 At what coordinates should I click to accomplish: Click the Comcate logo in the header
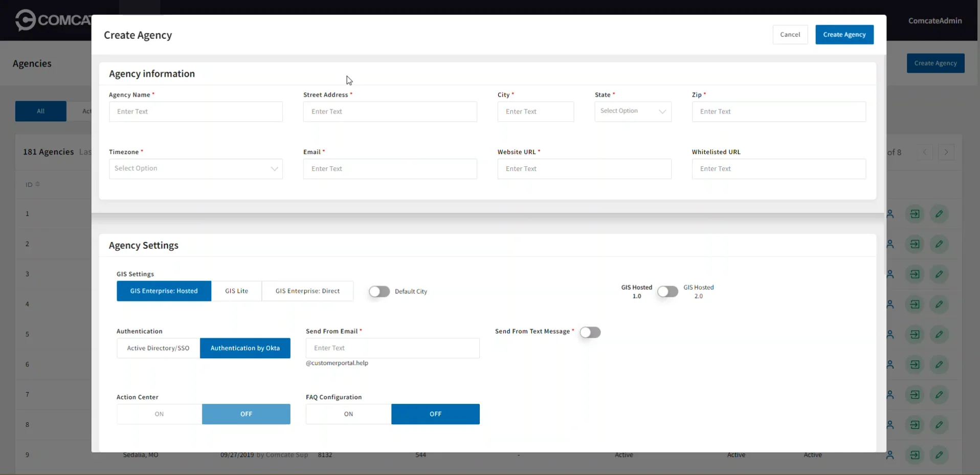click(26, 20)
